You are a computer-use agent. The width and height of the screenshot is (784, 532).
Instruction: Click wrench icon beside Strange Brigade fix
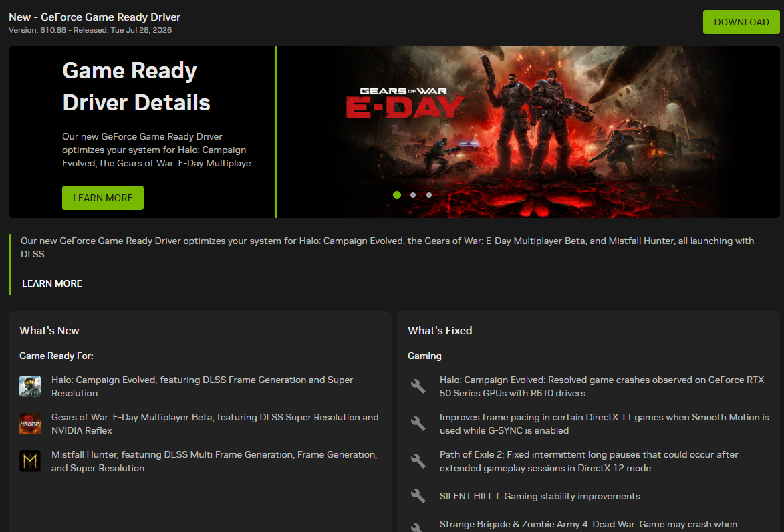[418, 527]
